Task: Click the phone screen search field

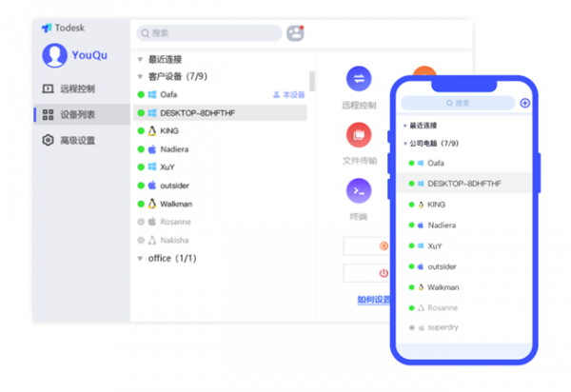Action: (x=458, y=103)
